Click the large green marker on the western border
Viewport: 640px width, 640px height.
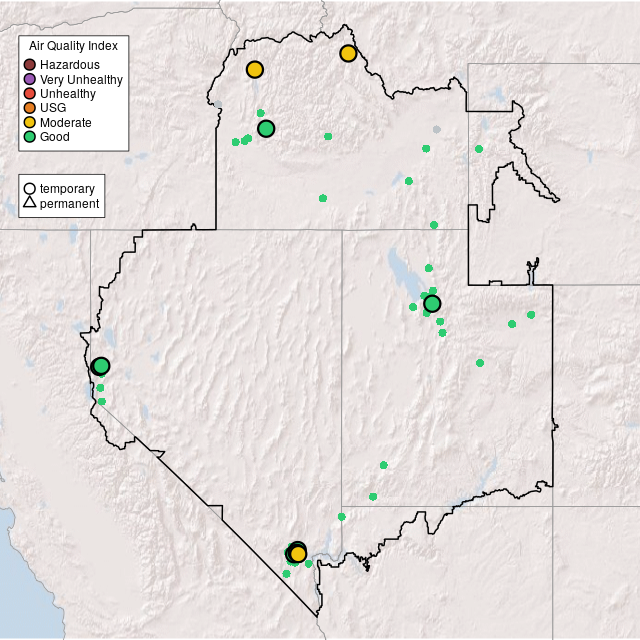point(101,366)
